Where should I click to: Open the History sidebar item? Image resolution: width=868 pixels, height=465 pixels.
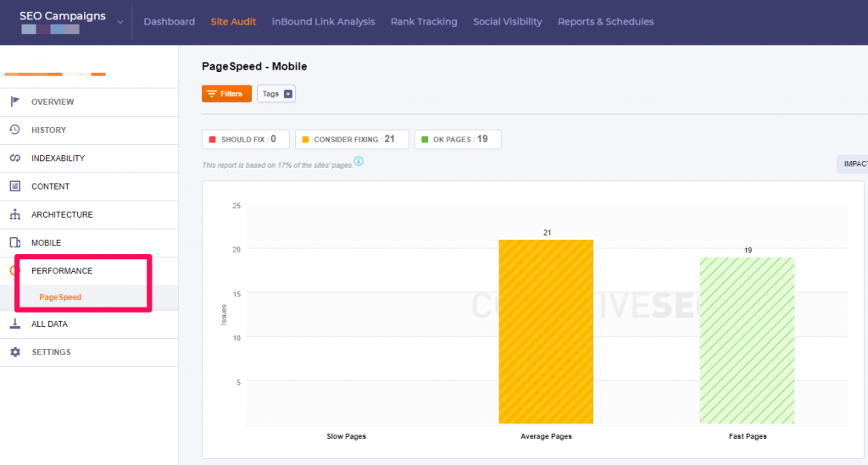coord(89,130)
